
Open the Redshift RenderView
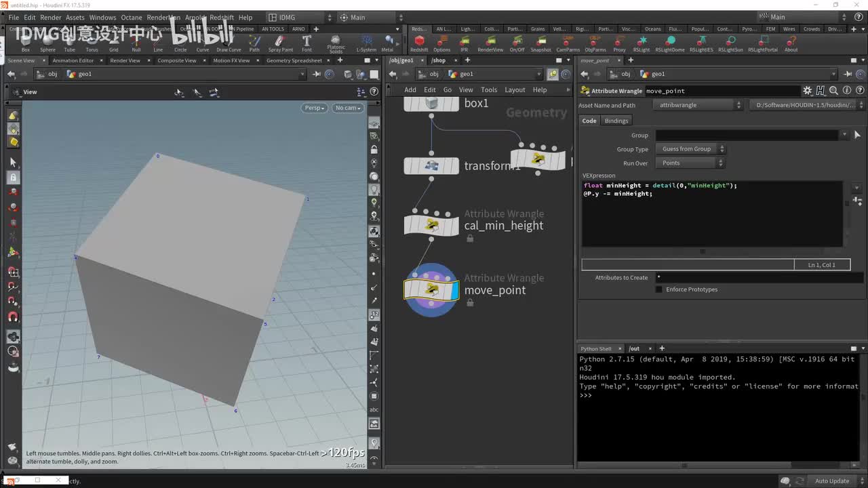[490, 45]
